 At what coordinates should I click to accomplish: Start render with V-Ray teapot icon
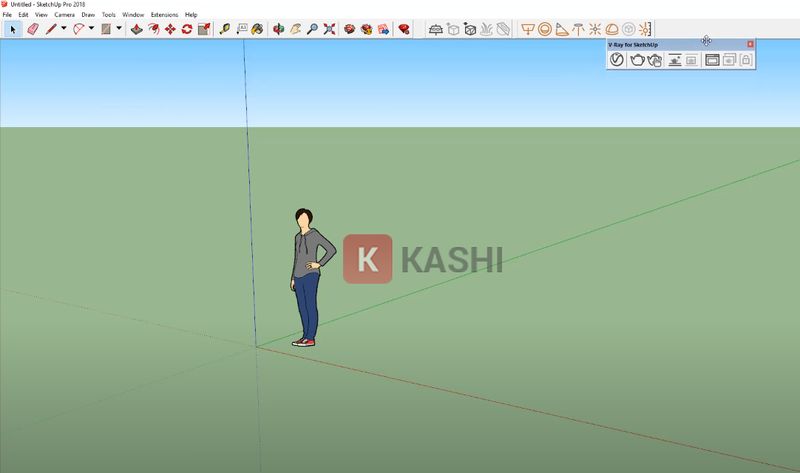(x=636, y=60)
